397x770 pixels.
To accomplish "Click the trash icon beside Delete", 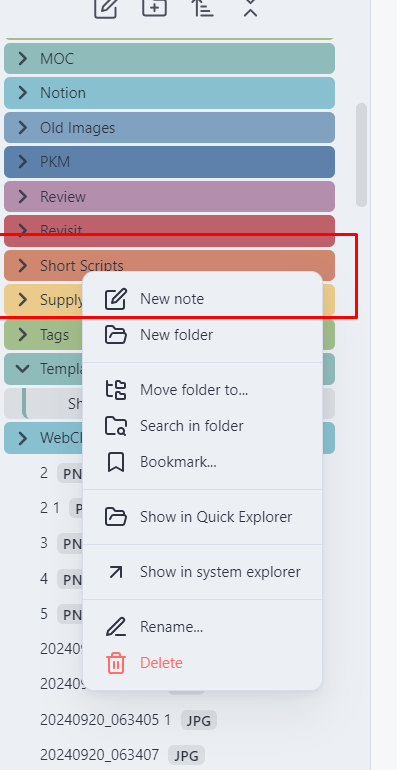I will click(x=116, y=663).
